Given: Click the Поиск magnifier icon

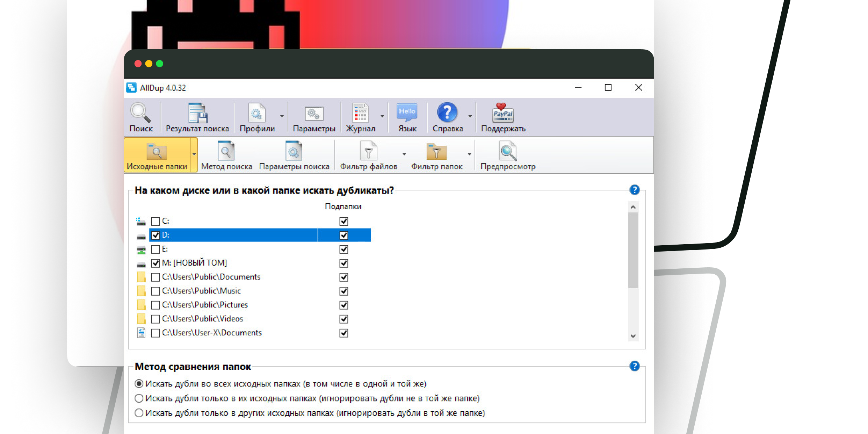Looking at the screenshot, I should [141, 113].
